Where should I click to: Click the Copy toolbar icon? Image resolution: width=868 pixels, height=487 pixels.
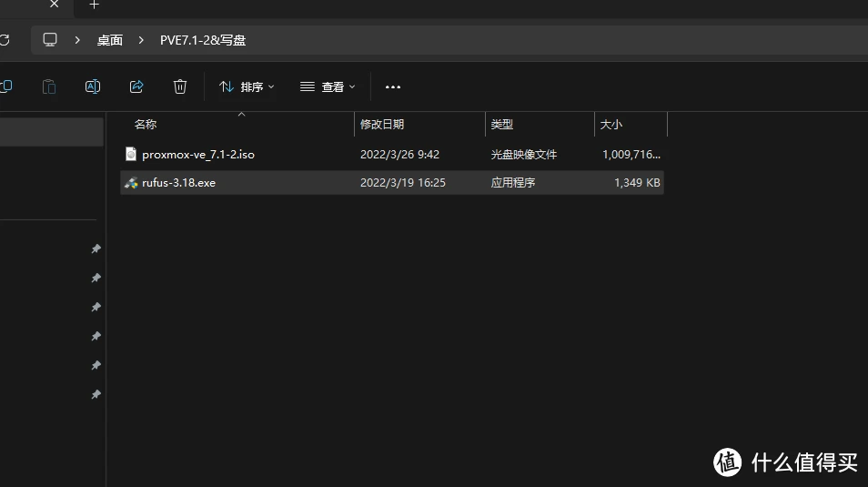point(6,86)
